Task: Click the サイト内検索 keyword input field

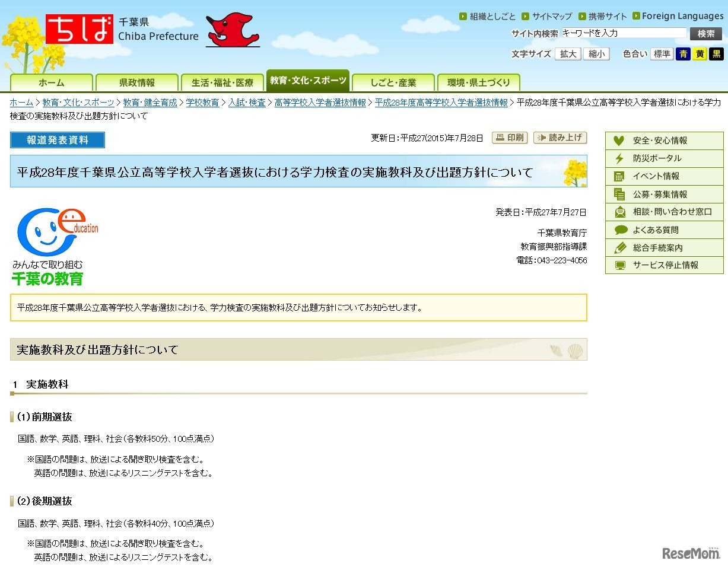Action: tap(624, 33)
